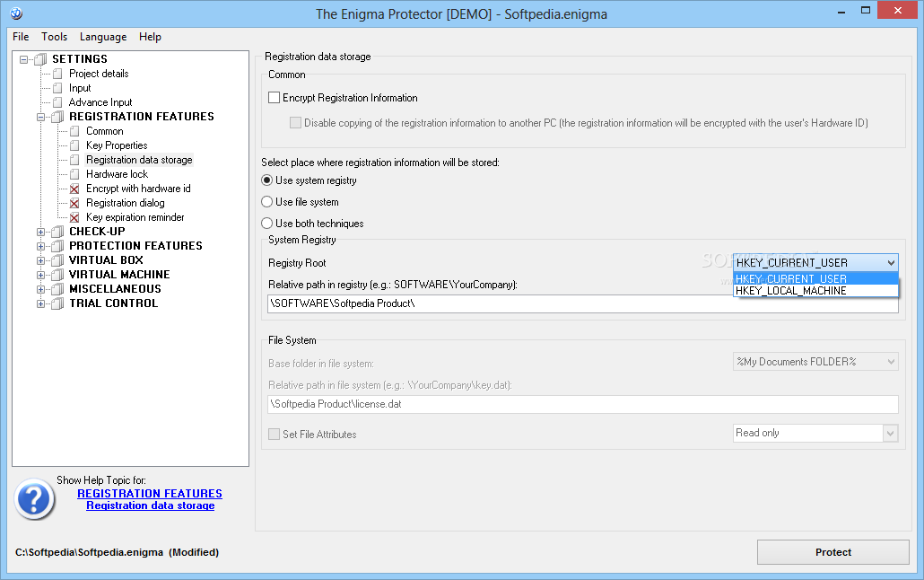Click the Protect button
Viewport: 924px width, 580px height.
point(832,552)
